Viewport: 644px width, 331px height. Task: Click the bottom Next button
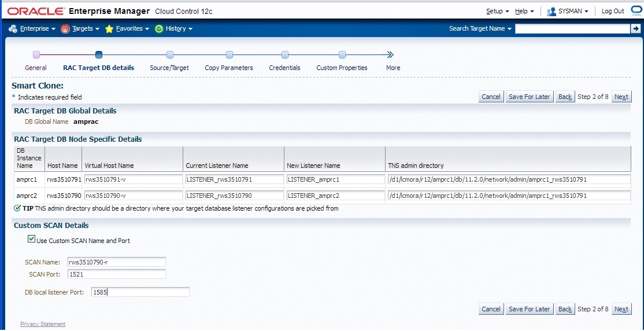click(x=621, y=309)
